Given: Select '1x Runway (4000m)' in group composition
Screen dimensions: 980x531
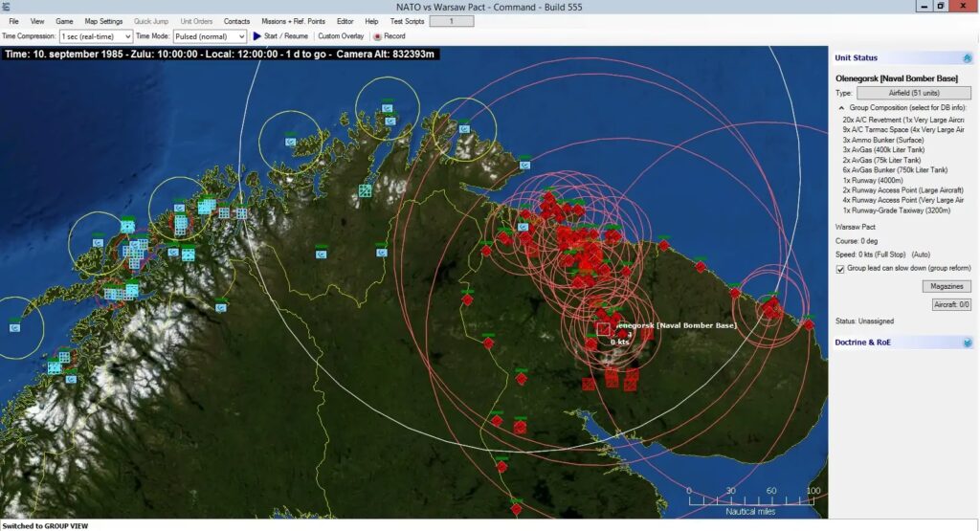Looking at the screenshot, I should click(x=878, y=181).
